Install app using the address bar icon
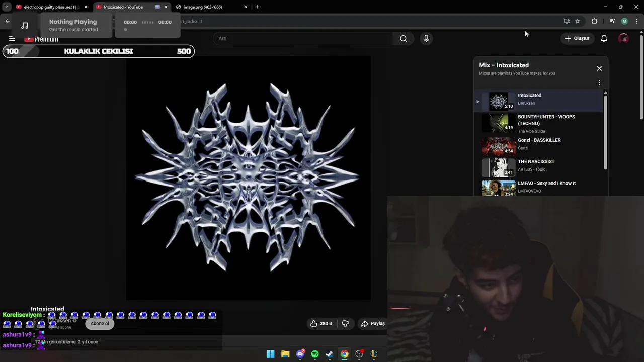The height and width of the screenshot is (362, 644). coord(567,21)
